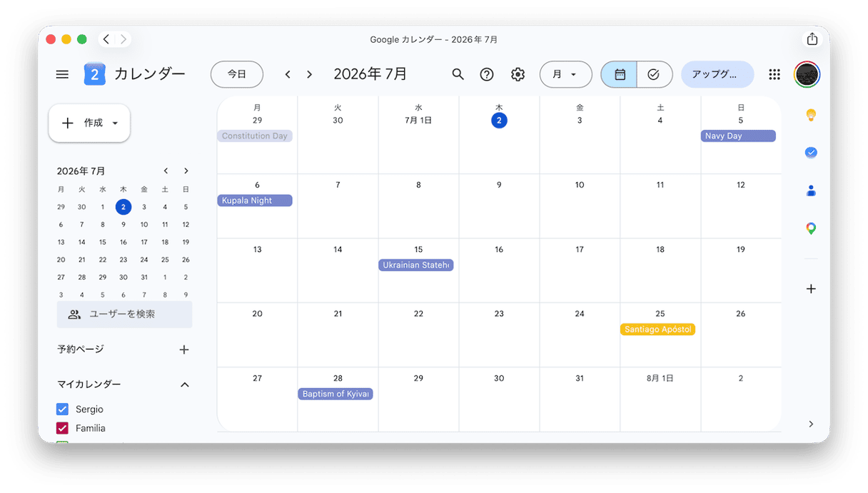This screenshot has width=868, height=493.
Task: Navigate forward with title bar arrow
Action: click(x=123, y=39)
